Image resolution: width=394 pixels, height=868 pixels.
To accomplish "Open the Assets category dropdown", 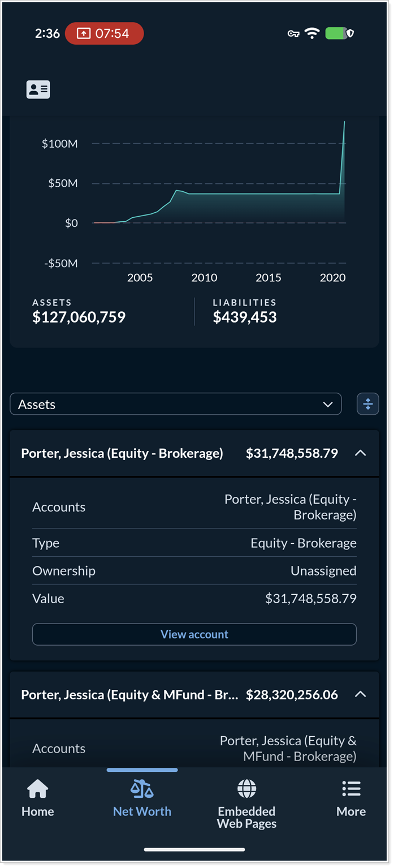I will [176, 404].
